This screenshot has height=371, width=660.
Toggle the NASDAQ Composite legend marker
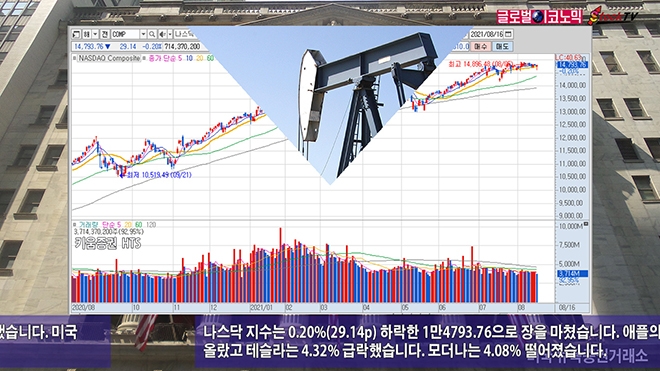click(75, 59)
